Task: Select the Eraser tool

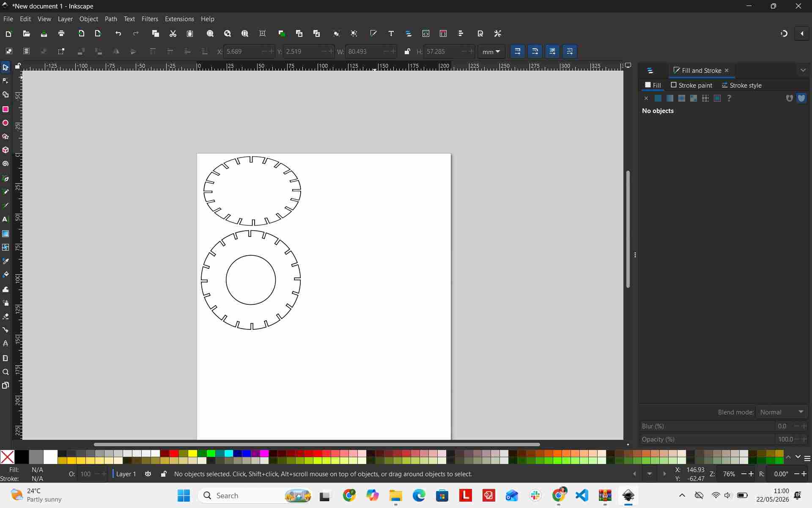Action: pos(5,316)
